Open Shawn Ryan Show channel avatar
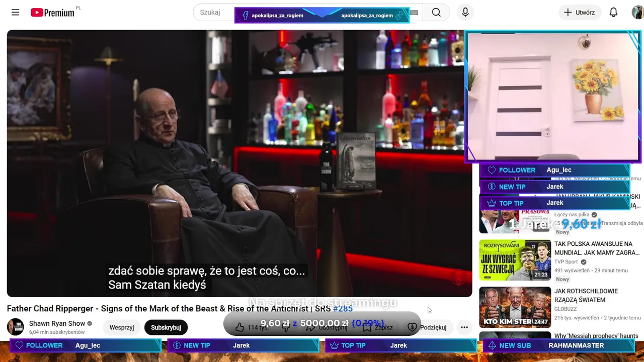This screenshot has height=362, width=644. pos(16,327)
